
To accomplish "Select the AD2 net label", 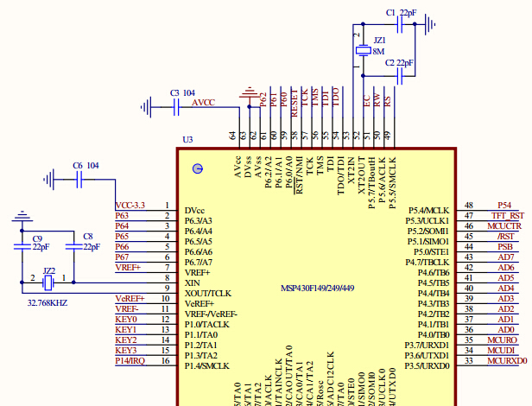I will point(506,309).
